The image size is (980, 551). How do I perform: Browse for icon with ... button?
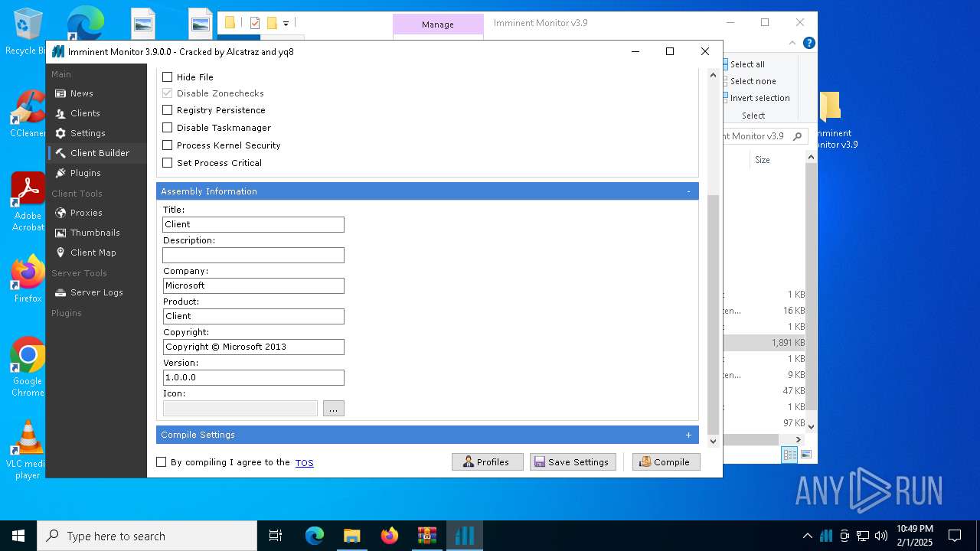pyautogui.click(x=334, y=409)
